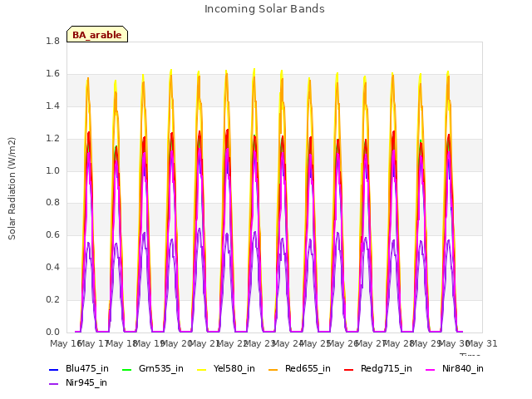Click the Solar Radiation (W/m2) axis title

(12, 189)
